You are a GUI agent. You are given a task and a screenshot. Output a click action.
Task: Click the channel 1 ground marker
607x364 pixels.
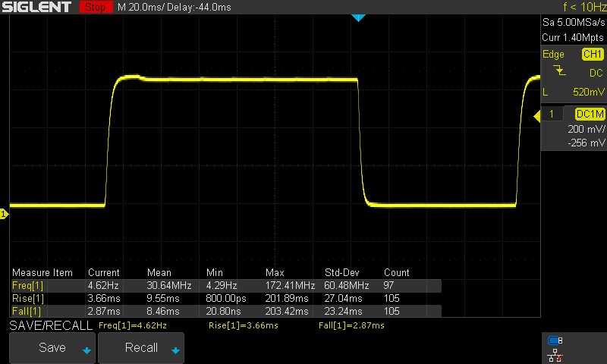tap(3, 215)
